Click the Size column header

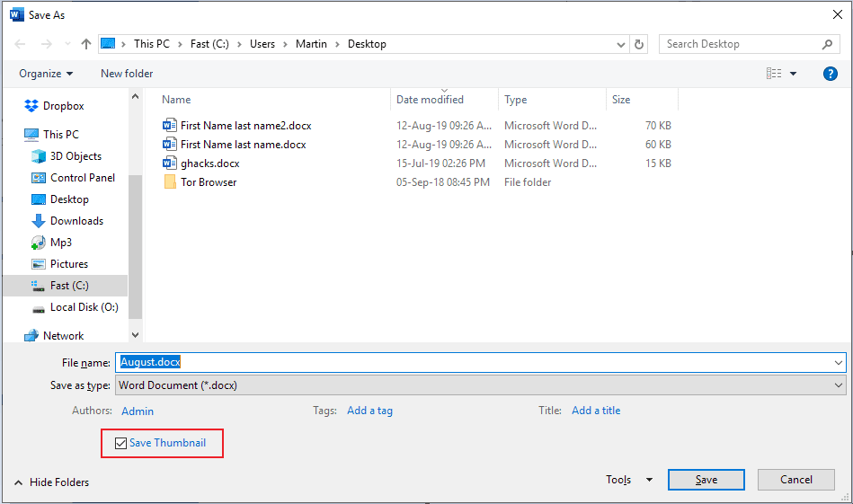[621, 100]
